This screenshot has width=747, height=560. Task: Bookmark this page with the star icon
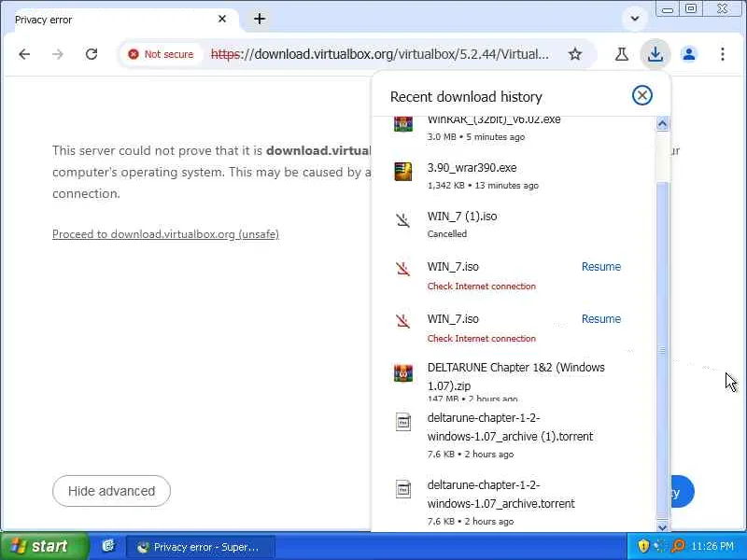tap(575, 54)
